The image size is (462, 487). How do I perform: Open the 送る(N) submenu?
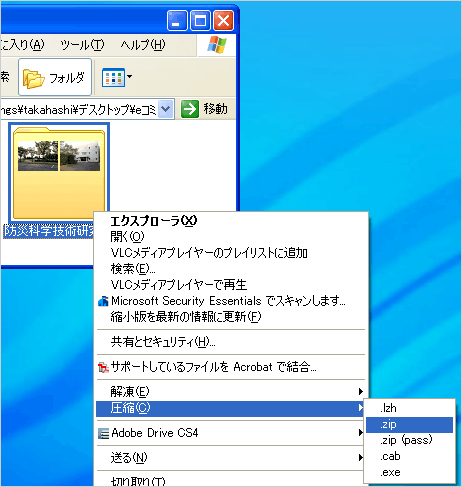231,458
